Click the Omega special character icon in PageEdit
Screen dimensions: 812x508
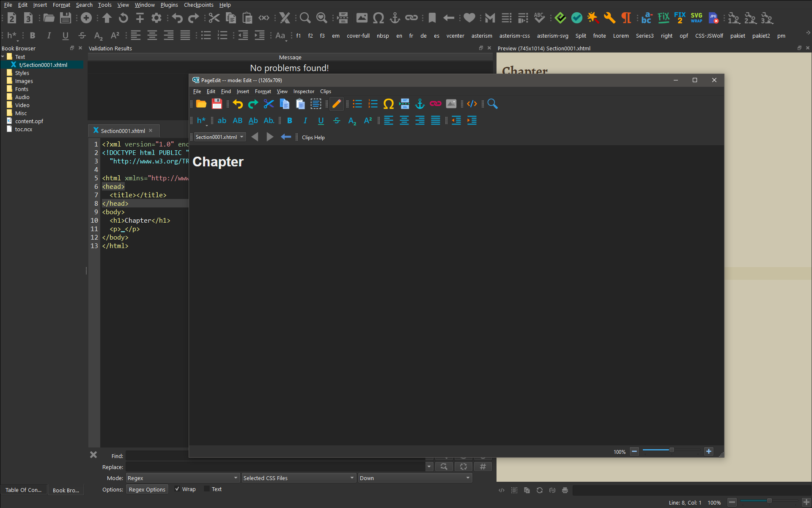(x=388, y=104)
